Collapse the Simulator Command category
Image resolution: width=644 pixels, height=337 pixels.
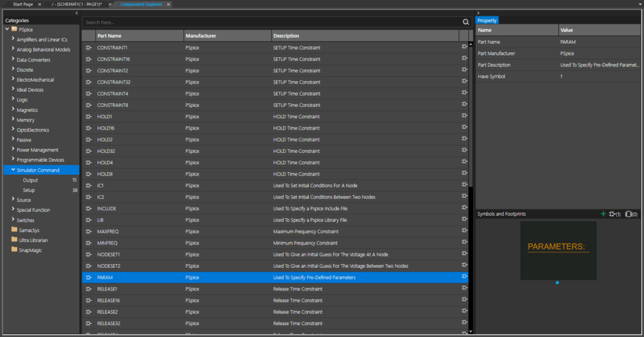click(x=13, y=170)
